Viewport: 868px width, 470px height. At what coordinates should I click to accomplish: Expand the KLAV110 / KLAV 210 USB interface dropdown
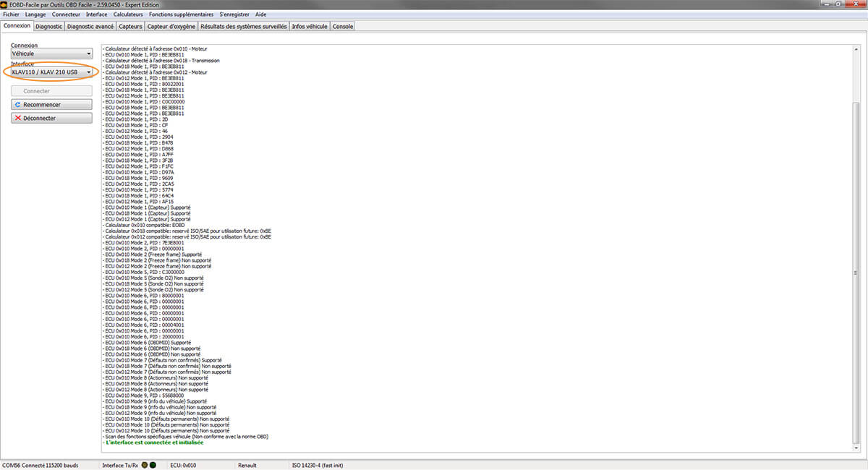[52, 72]
